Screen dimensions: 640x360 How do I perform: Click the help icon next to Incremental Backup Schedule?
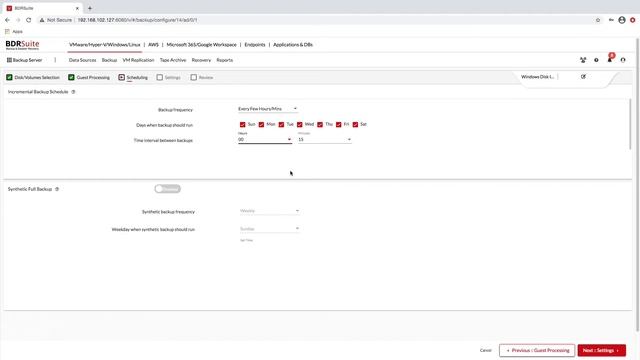pos(73,92)
